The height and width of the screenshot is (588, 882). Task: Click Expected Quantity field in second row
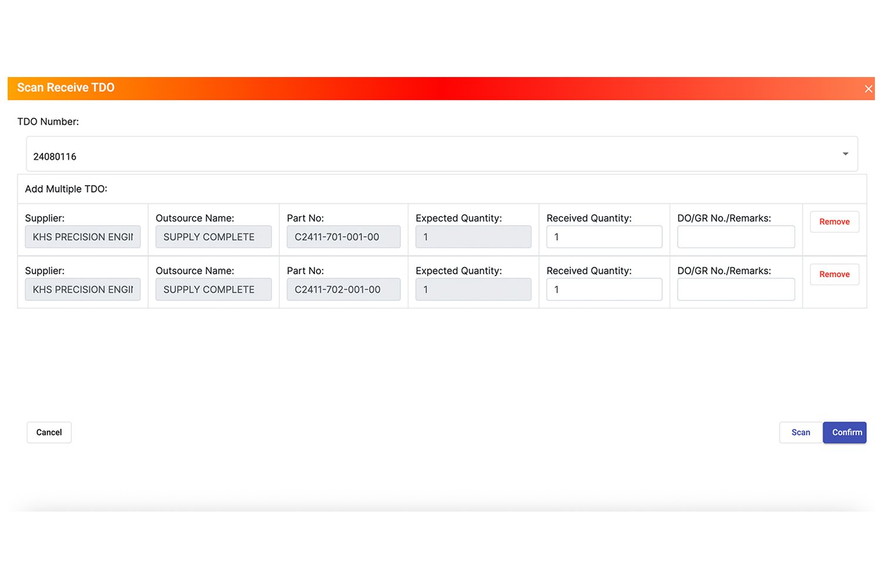[473, 289]
